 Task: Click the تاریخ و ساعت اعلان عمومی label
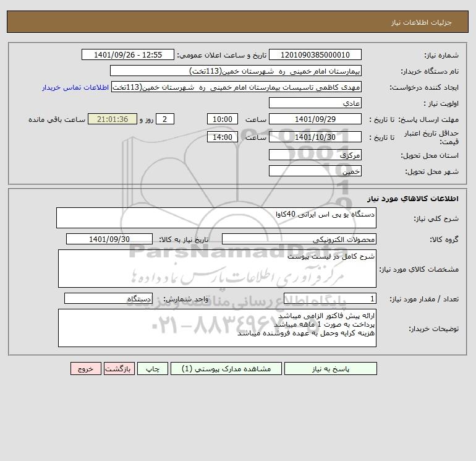(x=221, y=55)
